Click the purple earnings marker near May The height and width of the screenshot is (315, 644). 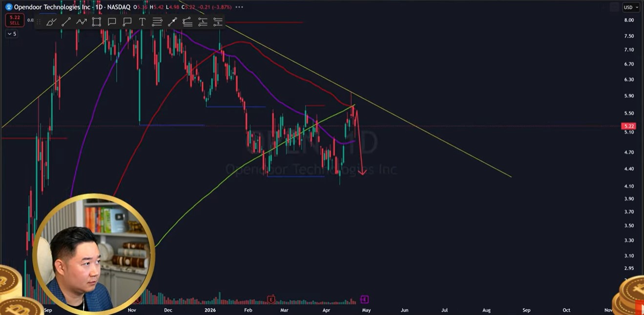(x=364, y=299)
